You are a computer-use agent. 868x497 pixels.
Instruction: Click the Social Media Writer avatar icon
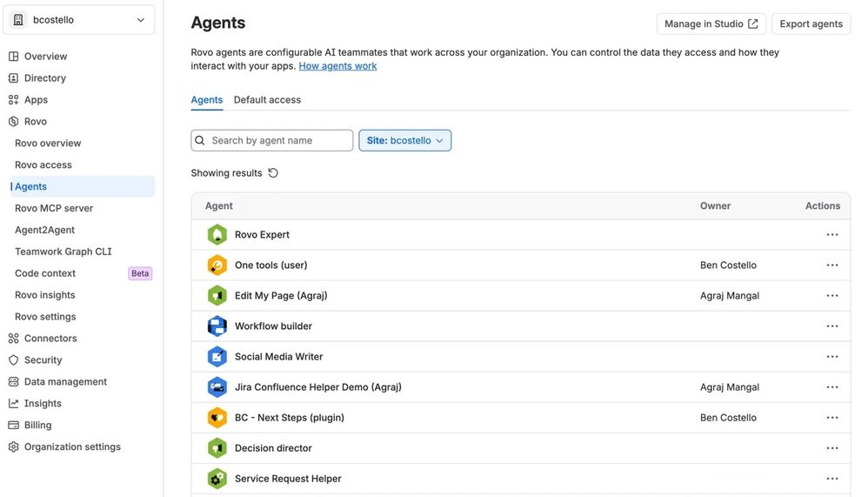pos(217,356)
